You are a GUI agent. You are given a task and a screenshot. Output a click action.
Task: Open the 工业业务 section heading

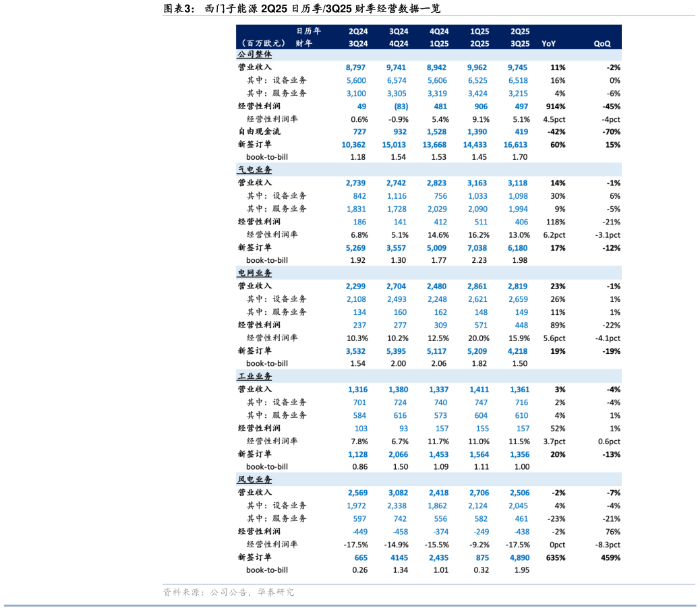[x=255, y=376]
